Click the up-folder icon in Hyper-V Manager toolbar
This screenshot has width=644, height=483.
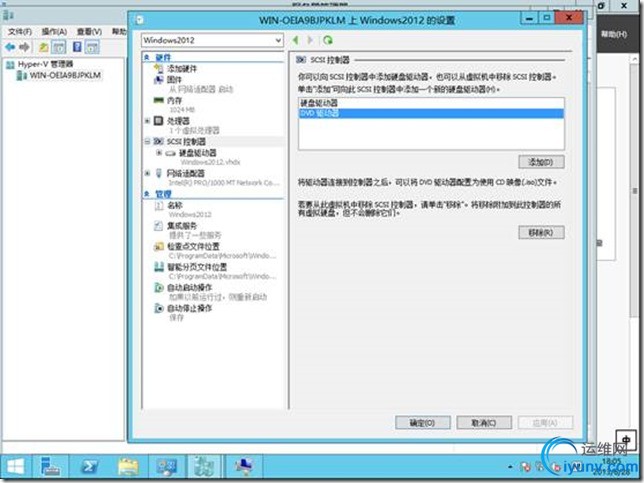(43, 47)
